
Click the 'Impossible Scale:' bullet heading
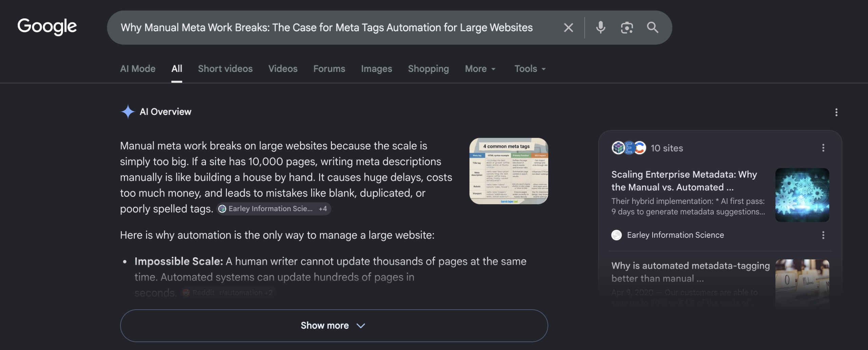pos(179,261)
